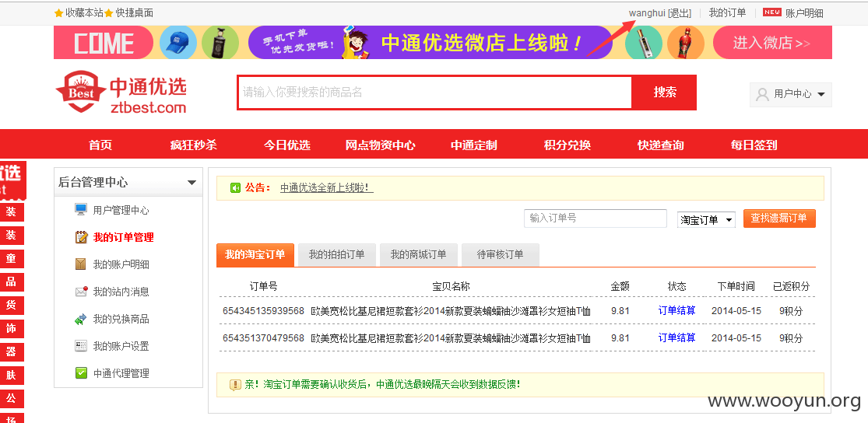The height and width of the screenshot is (423, 868).
Task: Click the user avatar icon in 用户中心
Action: 762,94
